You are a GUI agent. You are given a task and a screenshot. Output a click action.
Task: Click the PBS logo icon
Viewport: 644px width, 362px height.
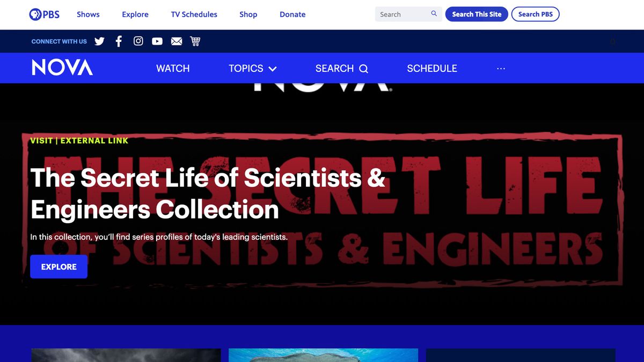coord(35,14)
